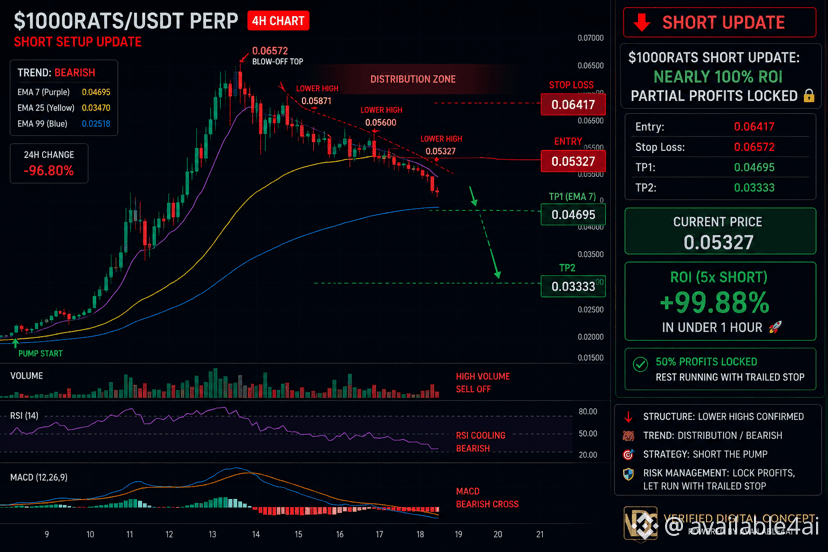
Task: Click the LOWER HIGH 0.05600 label
Action: coord(381,117)
